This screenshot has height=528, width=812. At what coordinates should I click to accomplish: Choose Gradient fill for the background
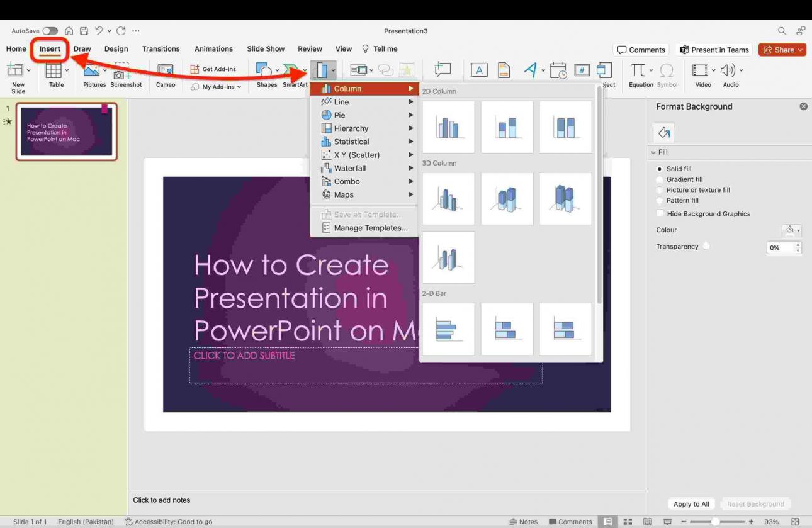click(x=660, y=179)
